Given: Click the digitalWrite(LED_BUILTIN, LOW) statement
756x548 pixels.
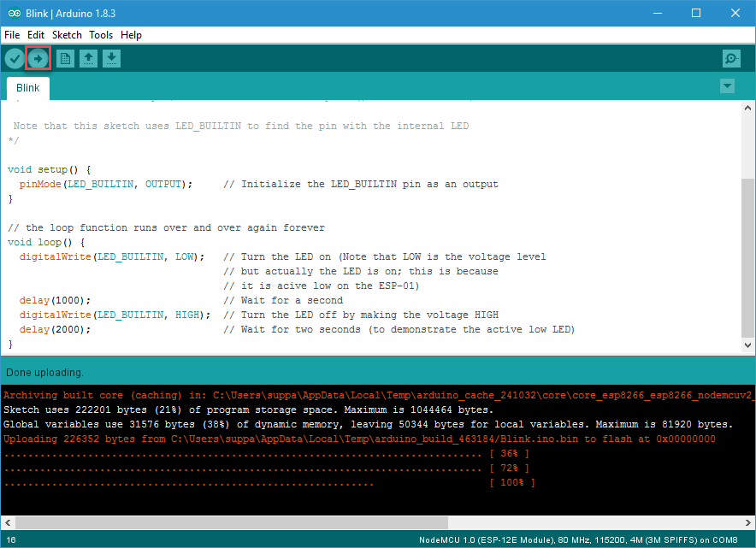Looking at the screenshot, I should (x=112, y=256).
